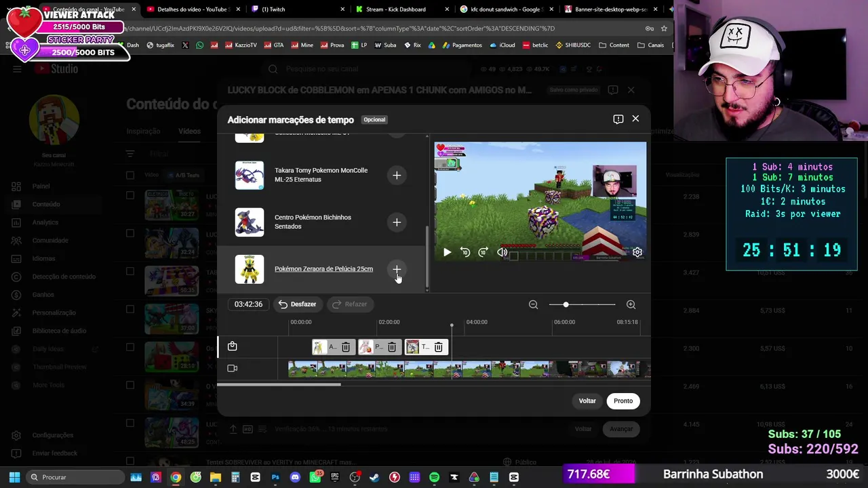This screenshot has height=488, width=868.
Task: Open Comunidade in Studio sidebar
Action: [50, 241]
